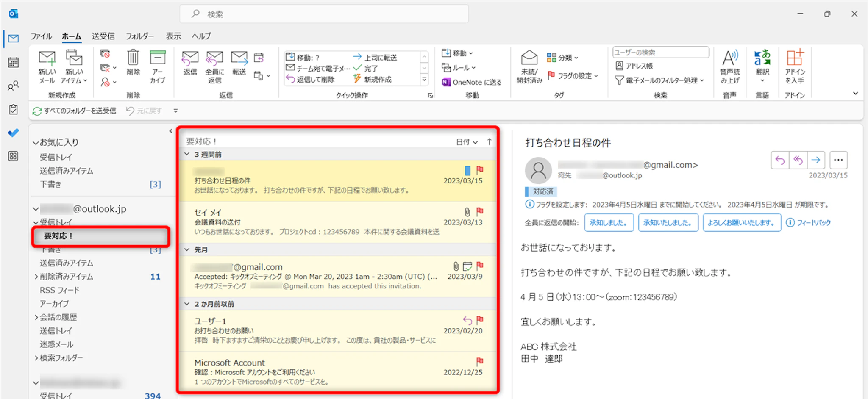Toggle the flag on the セイ メイ email
The image size is (868, 399).
[x=480, y=211]
